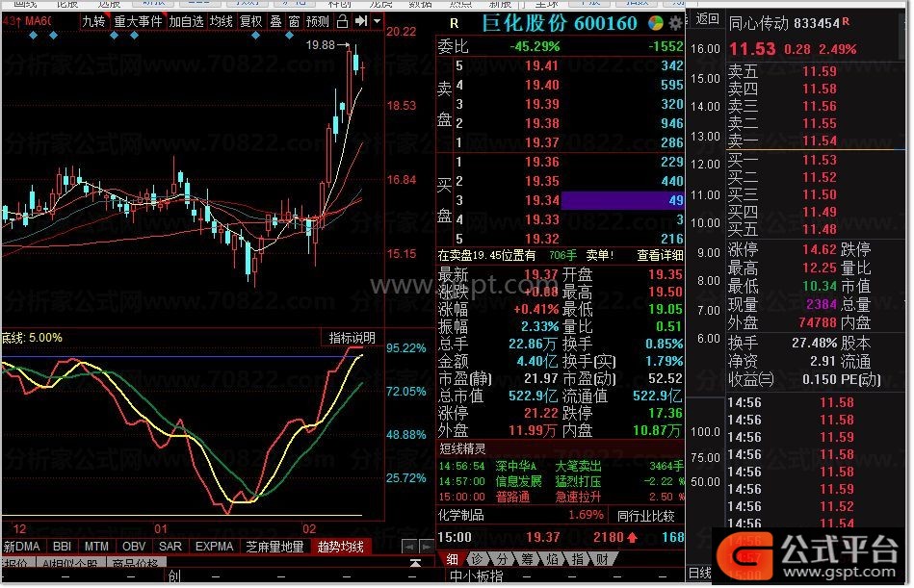Image resolution: width=914 pixels, height=588 pixels.
Task: Click 加自选 to add to watchlist
Action: [186, 21]
